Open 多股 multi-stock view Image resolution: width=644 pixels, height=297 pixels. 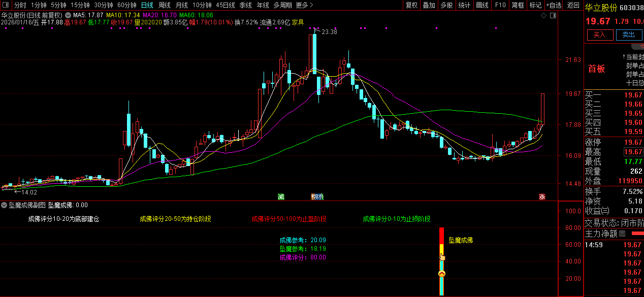[x=446, y=5]
